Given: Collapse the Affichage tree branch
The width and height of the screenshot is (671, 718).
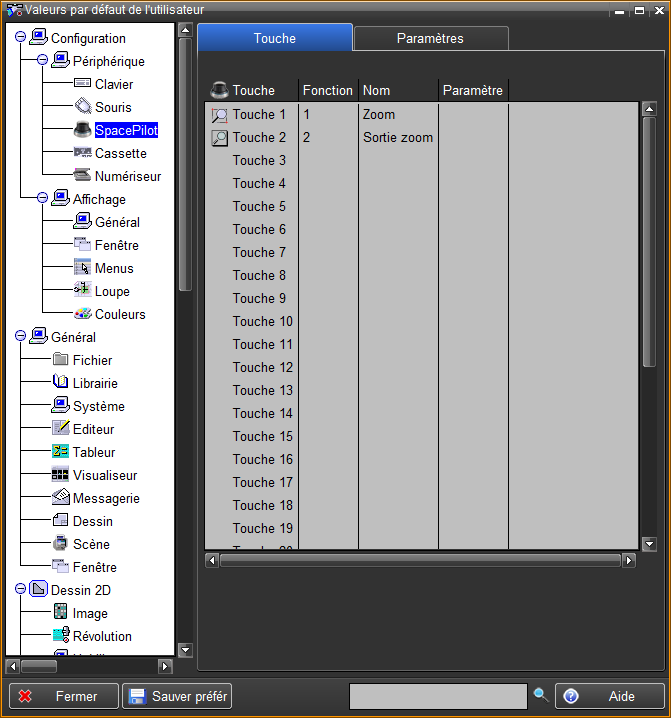Looking at the screenshot, I should 42,199.
